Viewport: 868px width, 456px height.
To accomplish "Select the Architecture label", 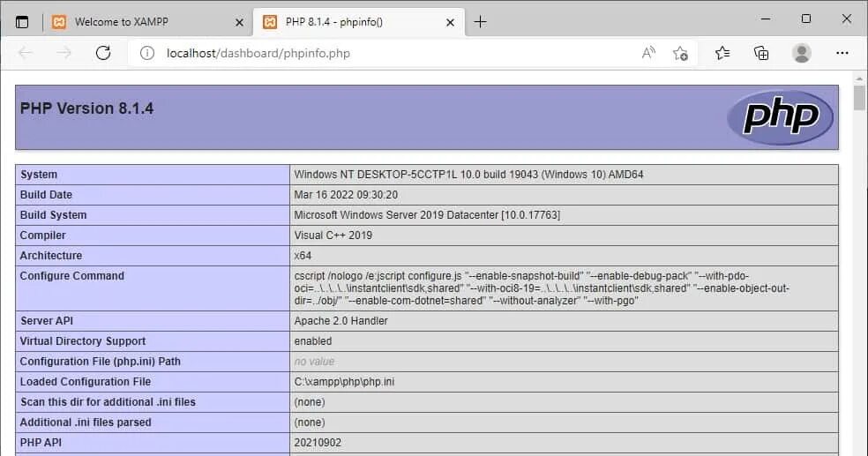I will (x=51, y=256).
